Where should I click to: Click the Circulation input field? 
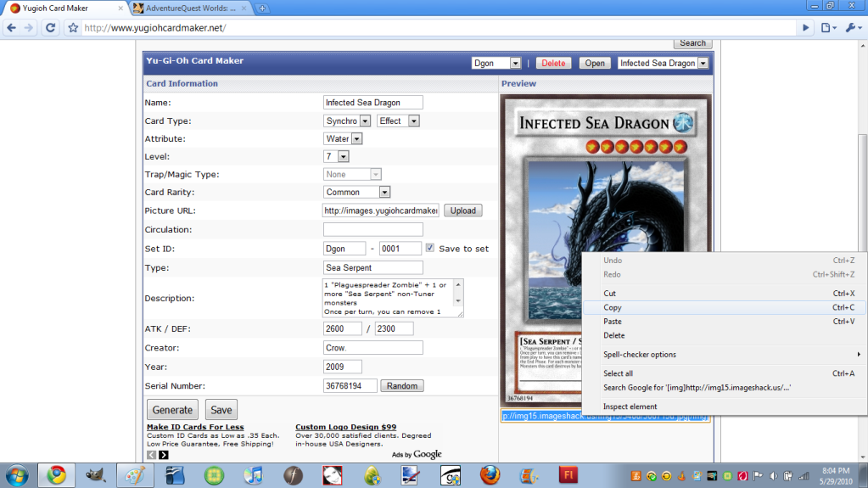372,230
